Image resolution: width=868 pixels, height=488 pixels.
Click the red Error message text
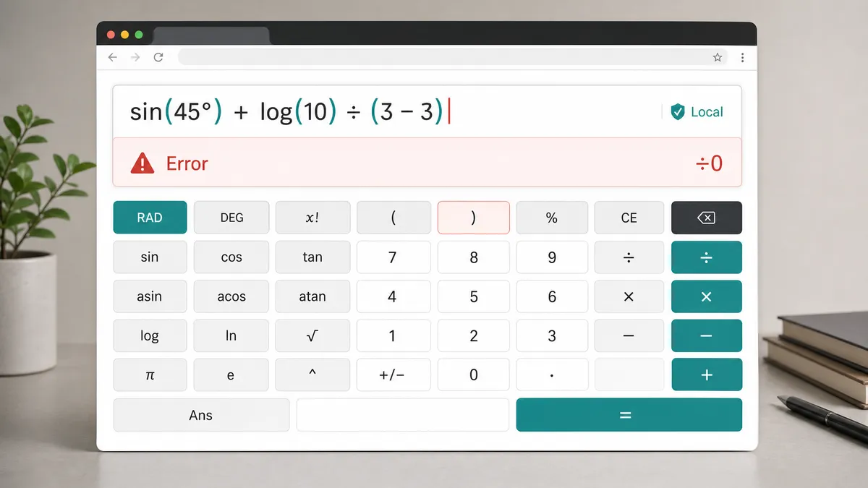(x=187, y=164)
